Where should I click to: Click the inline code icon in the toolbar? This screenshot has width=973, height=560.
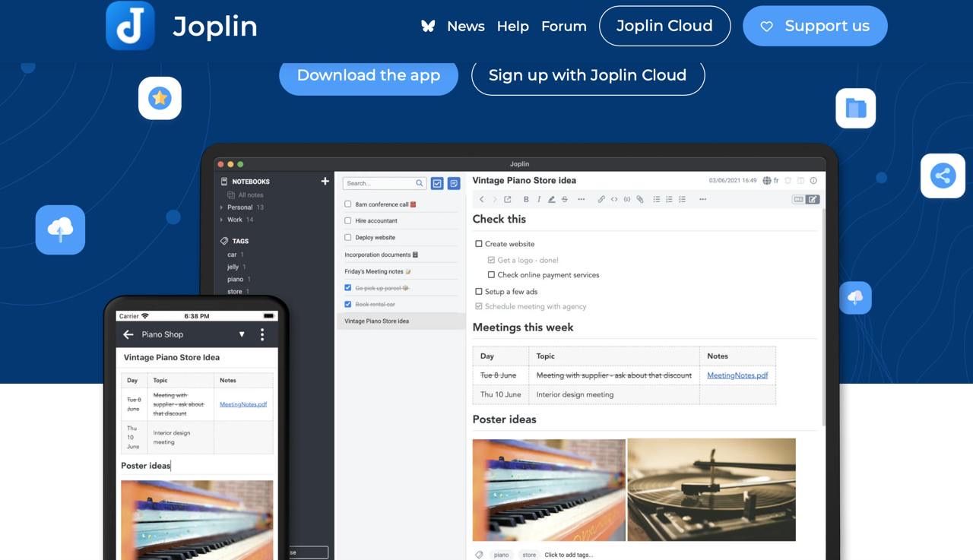614,200
